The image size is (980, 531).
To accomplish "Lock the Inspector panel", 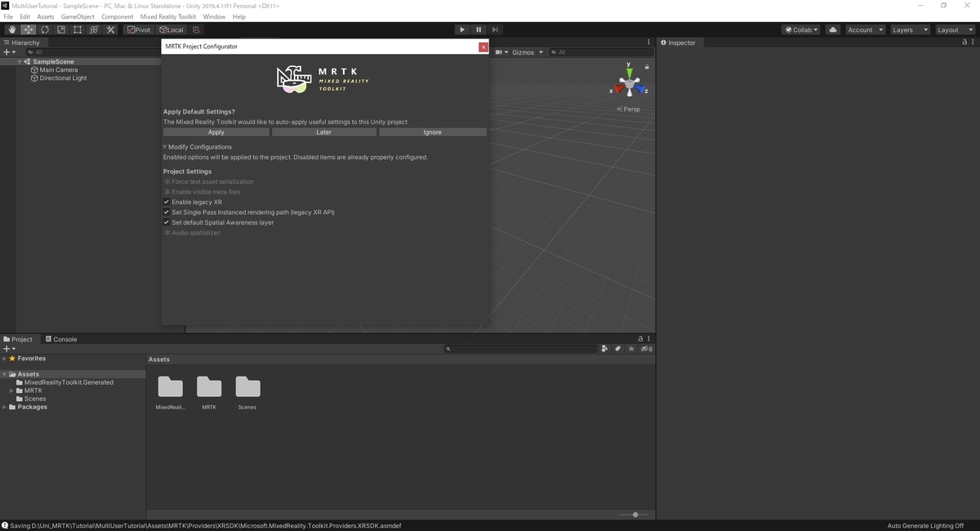I will click(966, 42).
